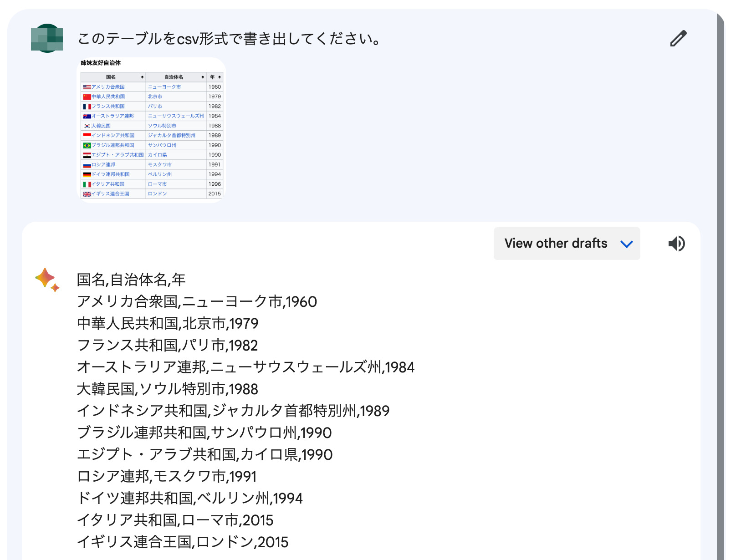Click the sort arrows on the 国名 column header
The width and height of the screenshot is (736, 560).
tap(142, 77)
